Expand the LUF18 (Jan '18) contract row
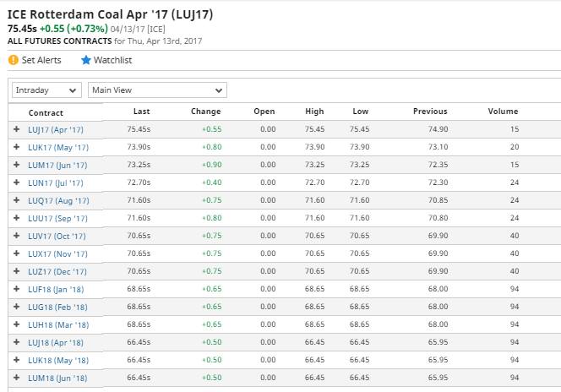The width and height of the screenshot is (561, 392). (x=17, y=289)
